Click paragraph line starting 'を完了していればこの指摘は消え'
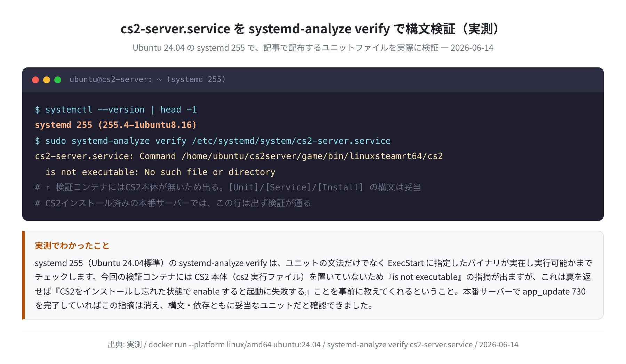Viewport: 626px width, 364px height. click(x=204, y=305)
